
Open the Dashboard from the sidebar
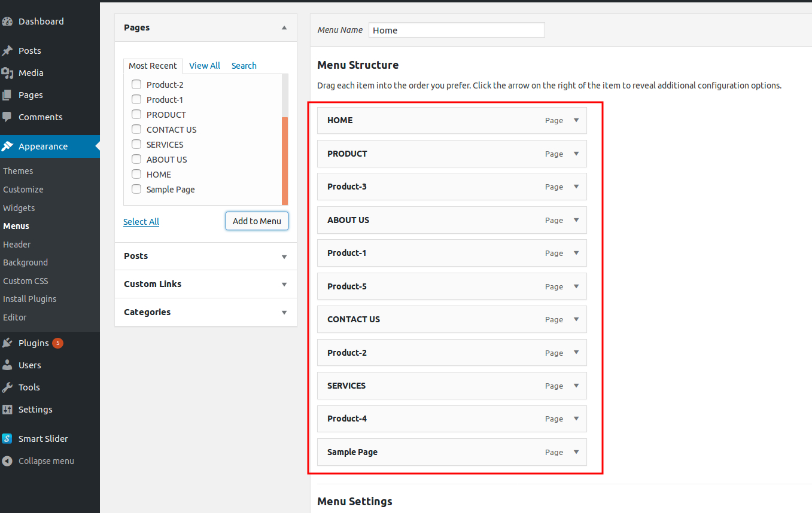(8, 21)
